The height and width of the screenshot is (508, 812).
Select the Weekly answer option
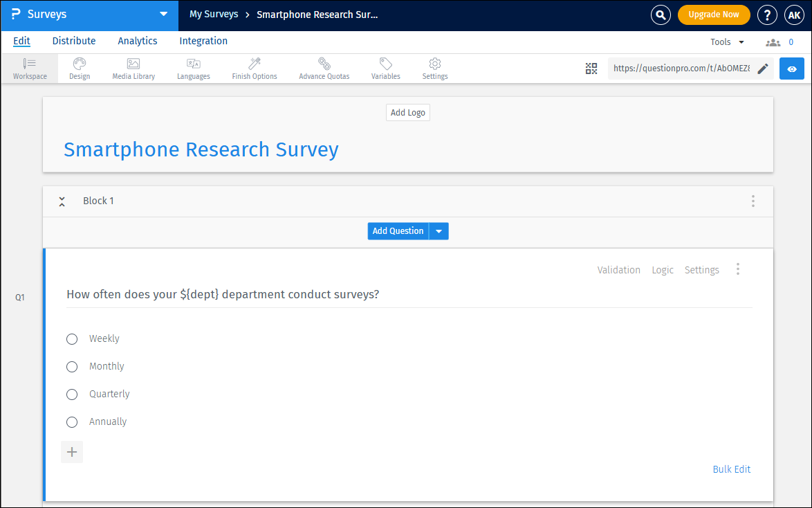point(72,339)
